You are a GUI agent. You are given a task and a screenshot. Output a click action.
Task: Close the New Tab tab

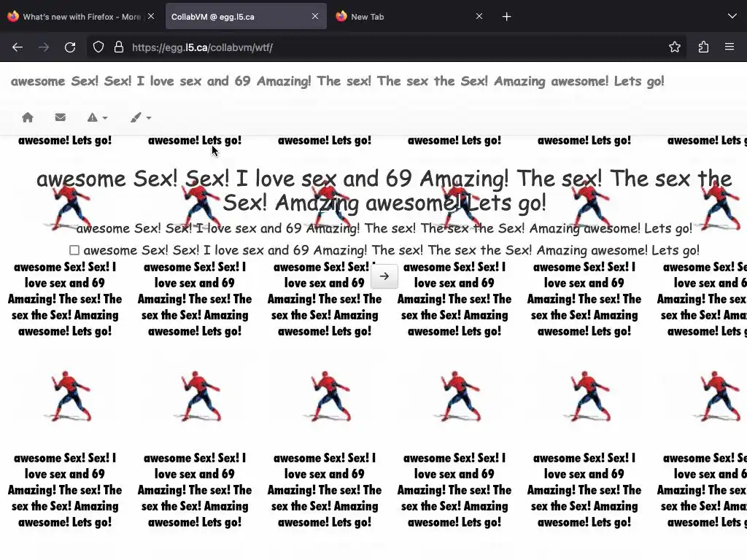(x=479, y=16)
